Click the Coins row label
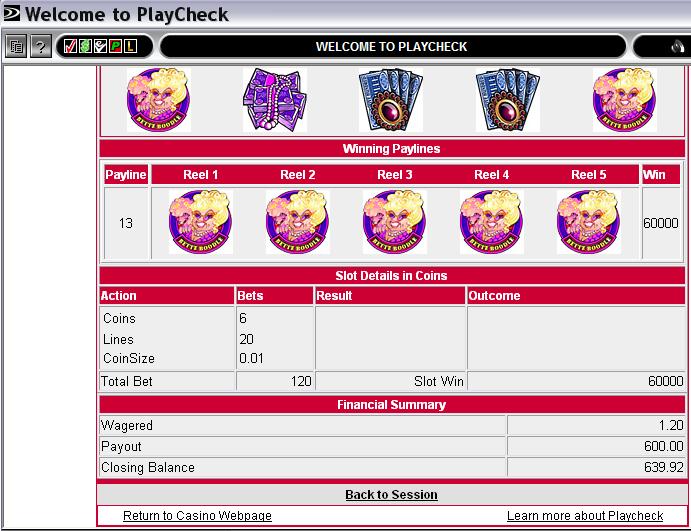Screen dimensions: 691x531 point(119,318)
